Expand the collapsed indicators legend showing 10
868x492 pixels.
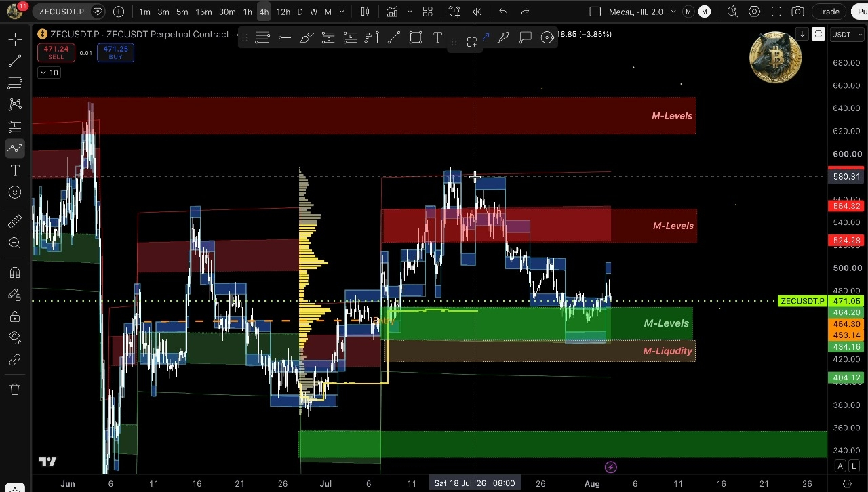(x=49, y=73)
